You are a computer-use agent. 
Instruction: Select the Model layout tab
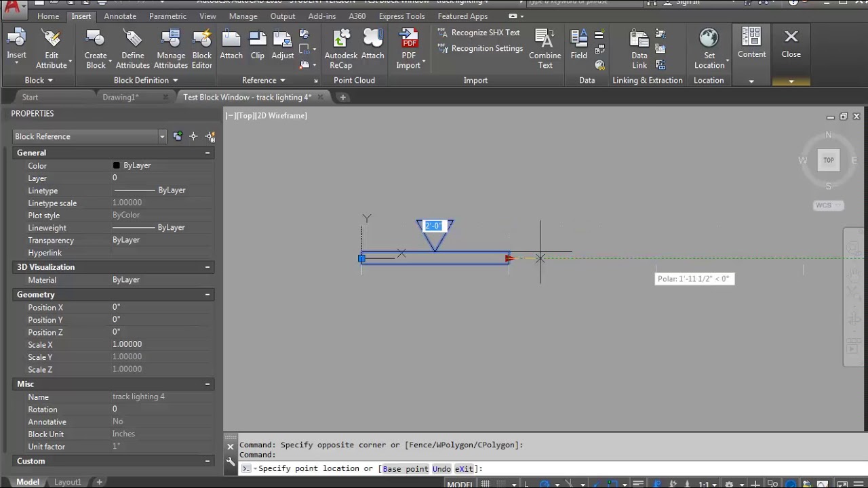pos(28,482)
